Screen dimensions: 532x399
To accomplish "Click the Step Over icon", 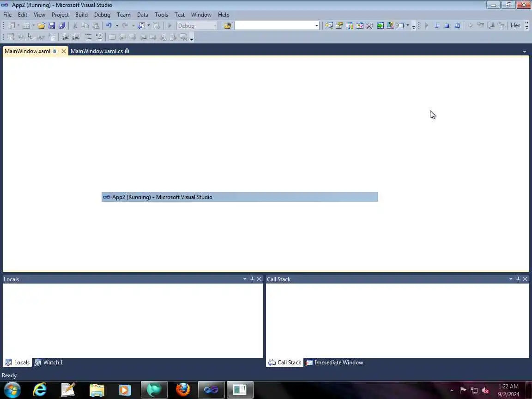I will point(490,25).
